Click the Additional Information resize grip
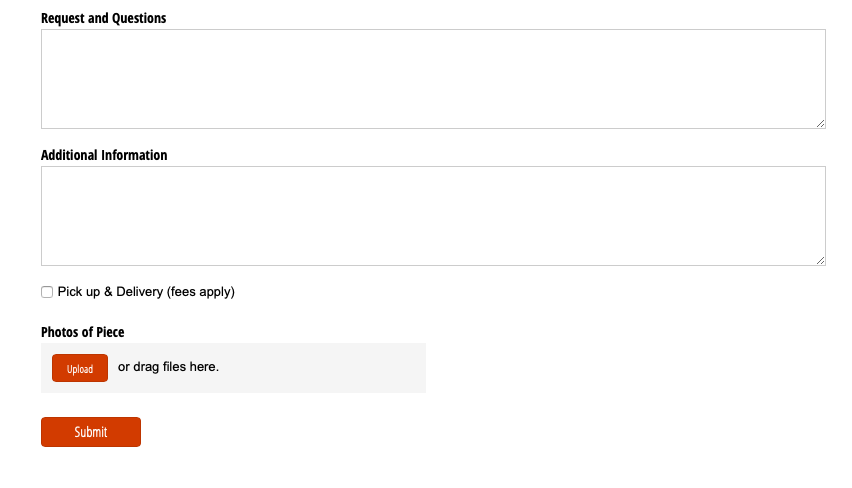Viewport: 852px width, 488px height. pos(820,261)
